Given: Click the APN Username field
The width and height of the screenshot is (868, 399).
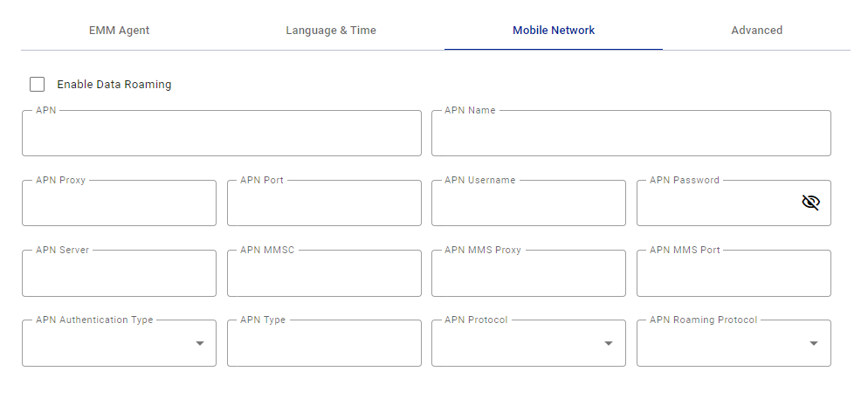Looking at the screenshot, I should coord(528,203).
